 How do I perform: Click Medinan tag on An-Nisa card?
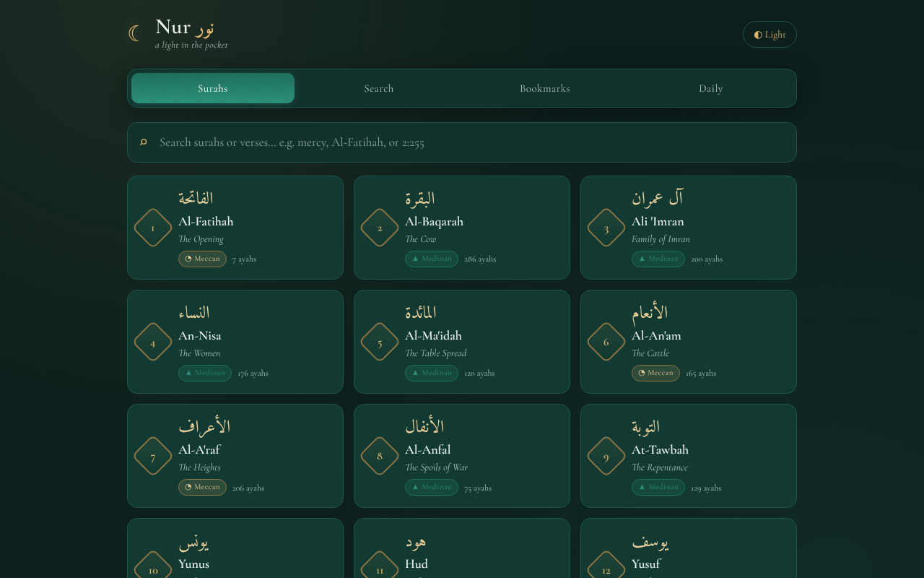tap(205, 373)
